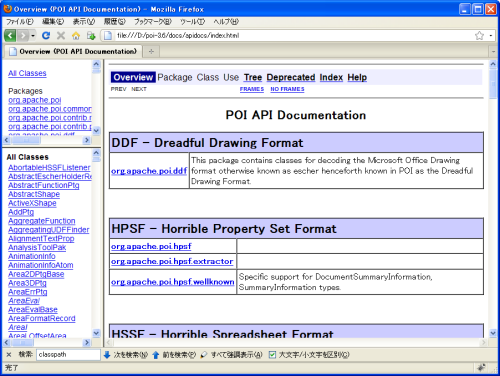The height and width of the screenshot is (376, 500).
Task: Open the AbstractFunctionPtg class
Action: 44,185
